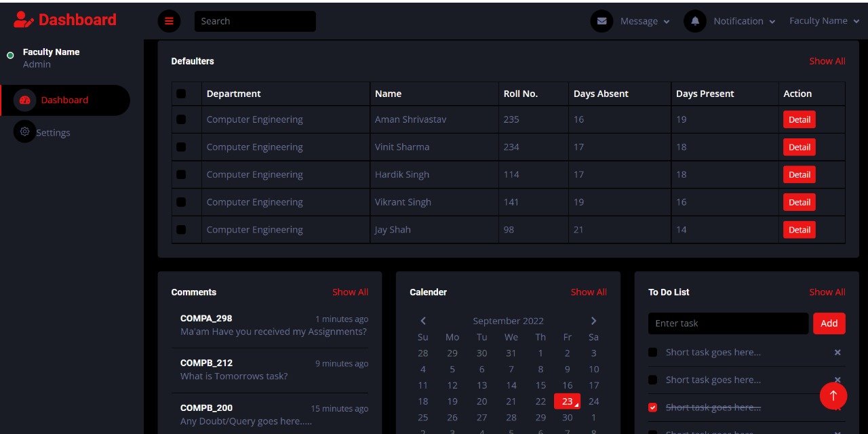Expand the Faculty Name dropdown
Viewport: 868px width, 434px height.
pos(824,21)
